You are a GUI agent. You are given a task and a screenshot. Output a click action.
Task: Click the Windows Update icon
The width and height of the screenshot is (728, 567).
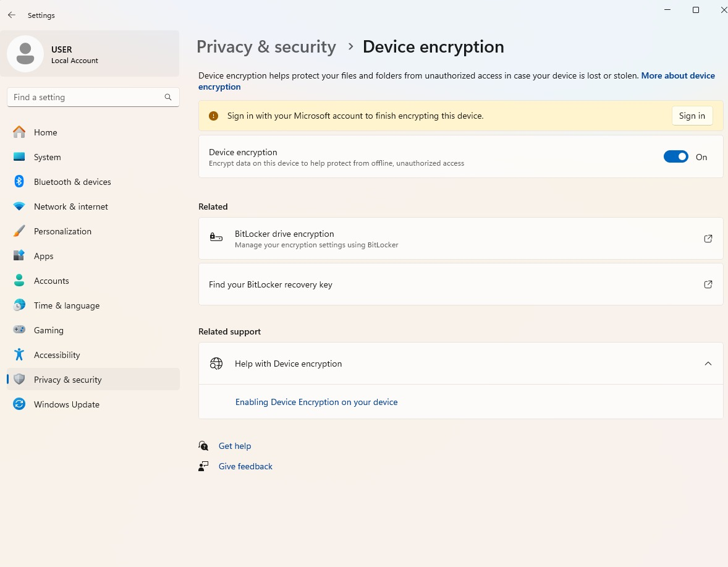pos(19,404)
